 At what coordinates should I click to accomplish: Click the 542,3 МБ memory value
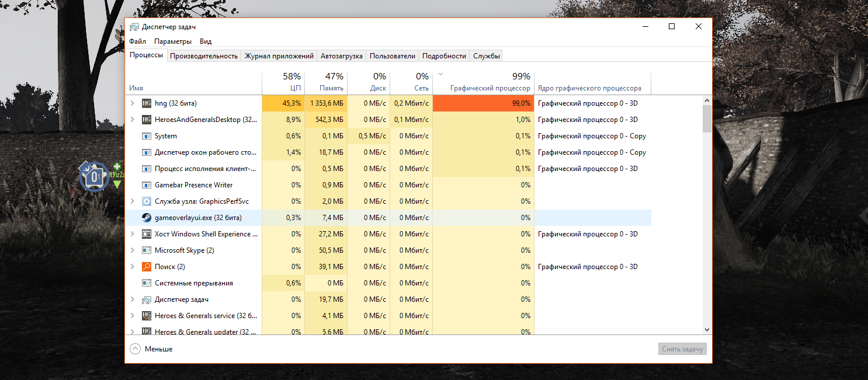pyautogui.click(x=325, y=120)
